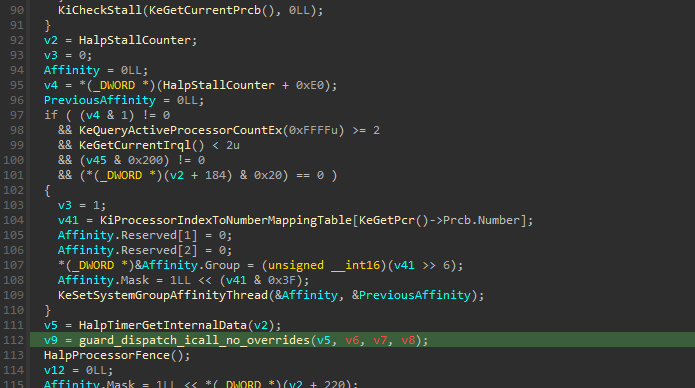Viewport: 695px width, 388px height.
Task: Select HalpStallCounter on line 92
Action: pyautogui.click(x=135, y=40)
